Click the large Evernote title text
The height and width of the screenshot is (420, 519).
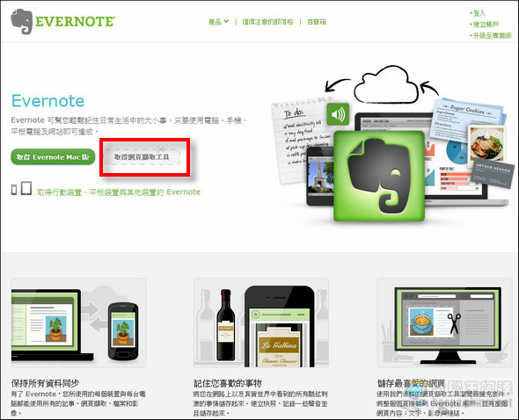pyautogui.click(x=48, y=101)
